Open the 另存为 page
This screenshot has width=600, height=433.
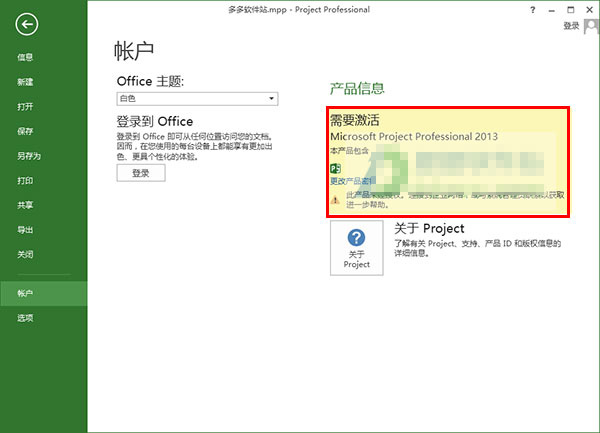29,156
